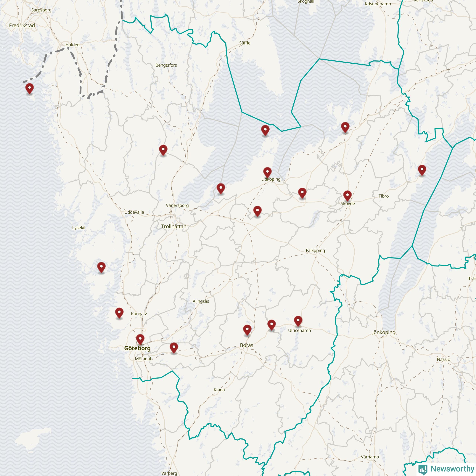The height and width of the screenshot is (476, 476).
Task: Click the Värnamo town label
Action: coord(370,457)
